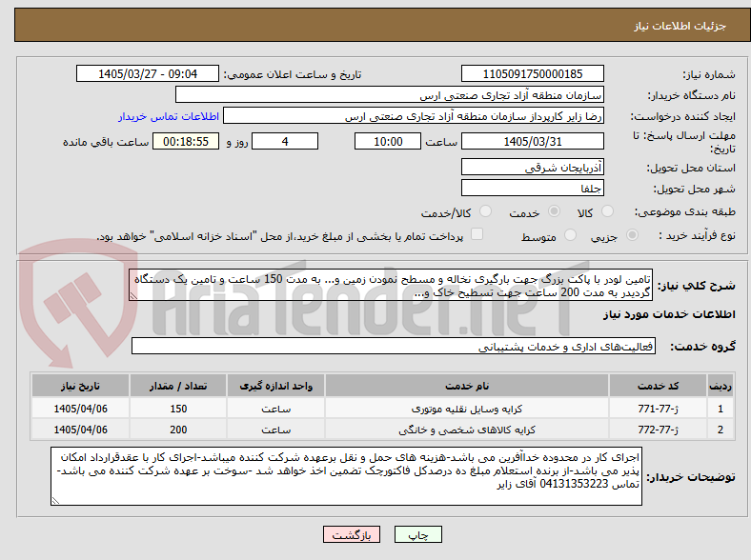
Task: Click the شماره نیاز label
Action: [709, 74]
